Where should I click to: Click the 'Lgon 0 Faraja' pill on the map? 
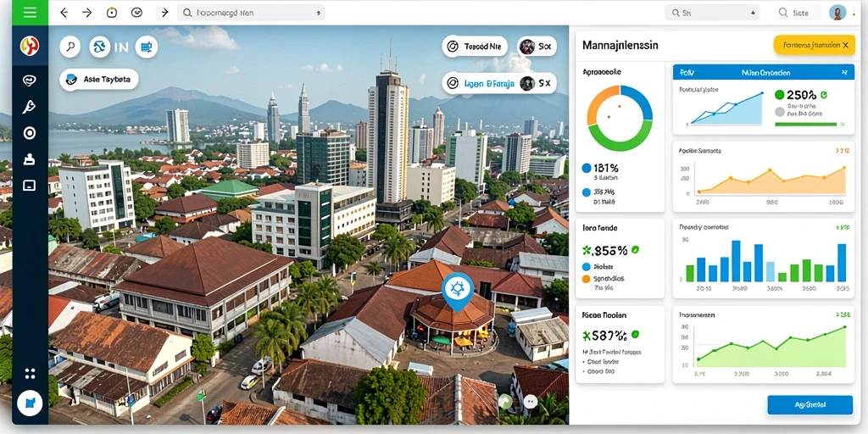click(499, 84)
